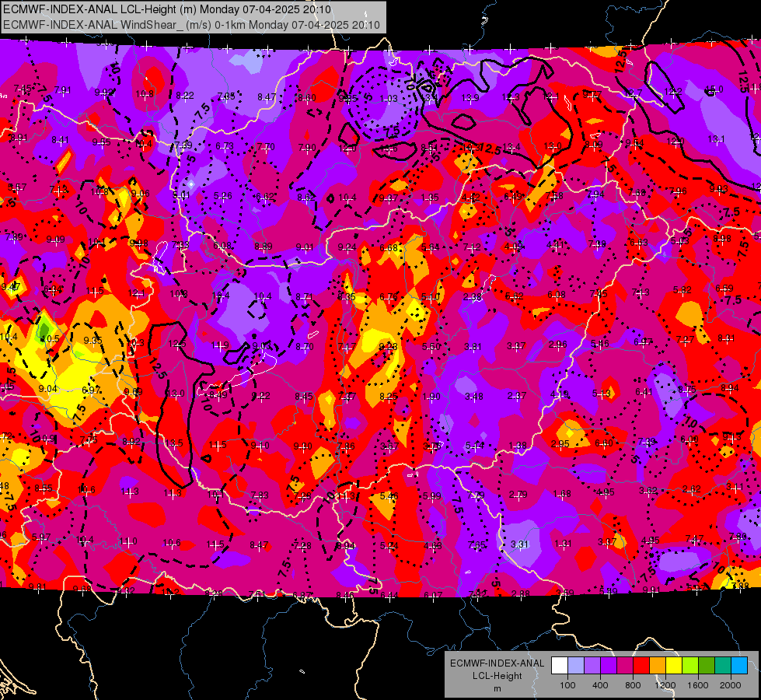The width and height of the screenshot is (761, 700).
Task: Select the orange legend swatch
Action: point(658,665)
